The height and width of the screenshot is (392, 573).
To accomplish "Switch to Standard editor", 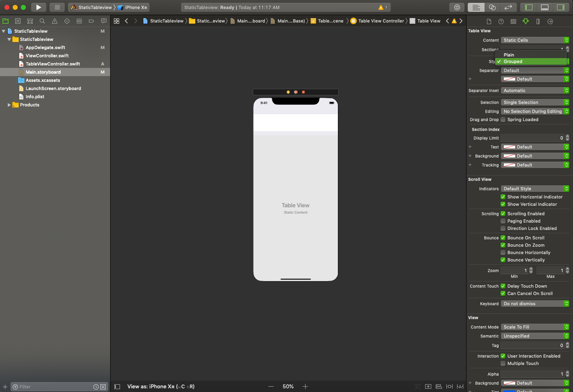I will point(476,7).
